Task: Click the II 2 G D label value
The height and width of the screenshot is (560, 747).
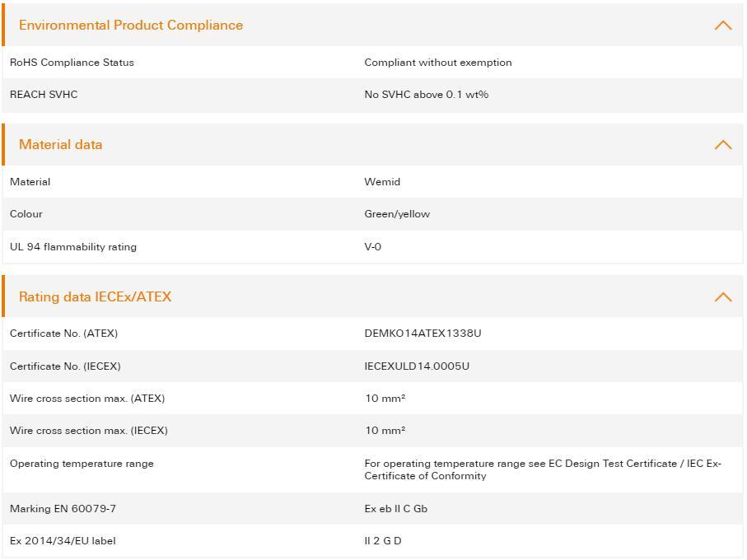Action: [x=383, y=541]
